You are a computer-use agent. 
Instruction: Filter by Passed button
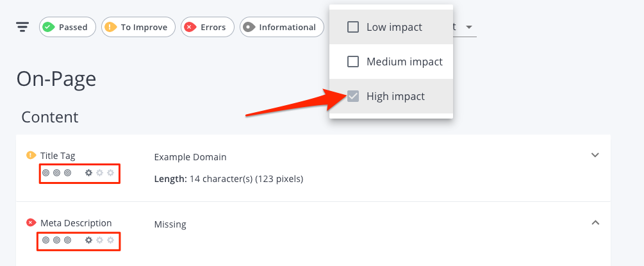click(67, 27)
